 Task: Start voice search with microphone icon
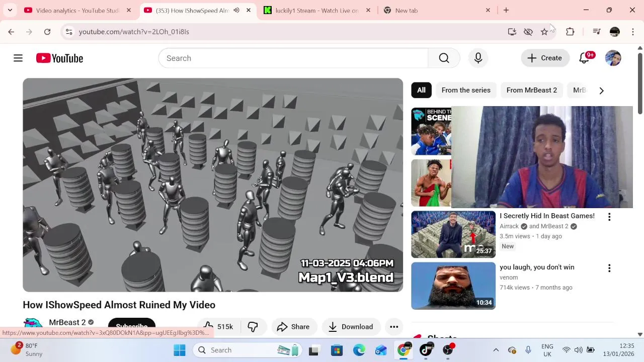[x=478, y=58]
